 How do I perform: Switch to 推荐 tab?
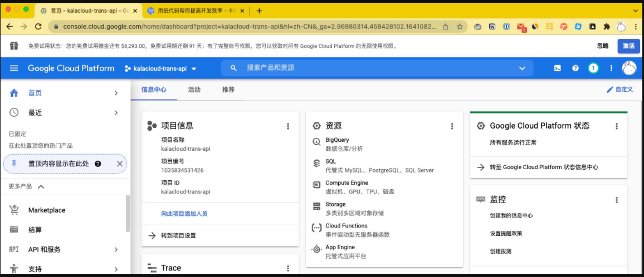[x=228, y=90]
